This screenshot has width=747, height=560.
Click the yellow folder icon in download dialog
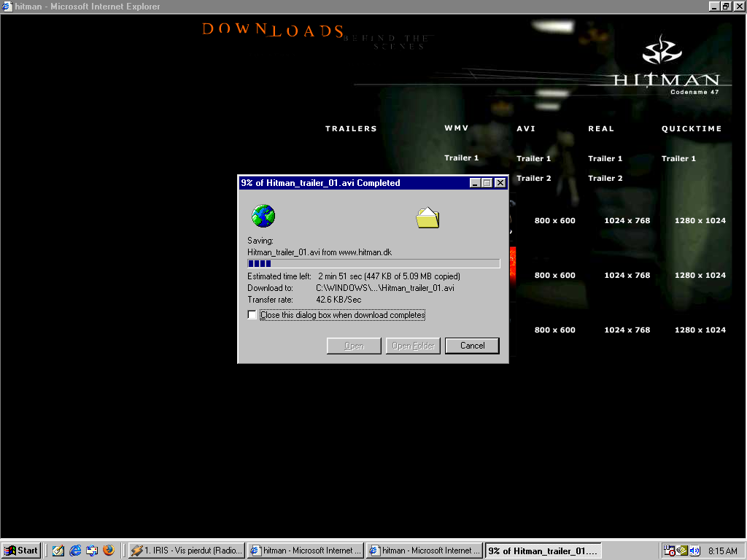(427, 217)
